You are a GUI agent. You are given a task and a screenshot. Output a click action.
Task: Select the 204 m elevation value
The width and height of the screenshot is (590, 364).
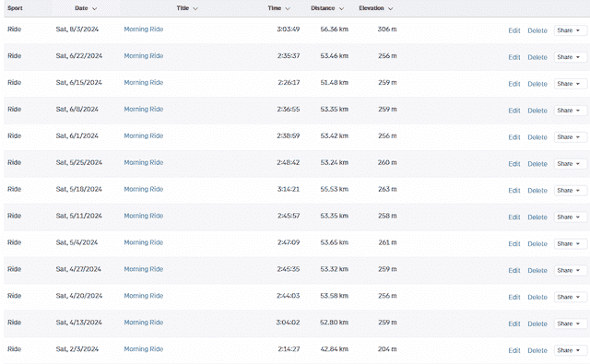(x=387, y=349)
